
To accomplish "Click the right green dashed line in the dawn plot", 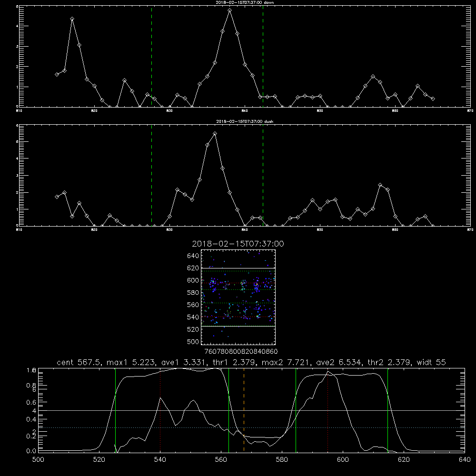I will pyautogui.click(x=263, y=56).
